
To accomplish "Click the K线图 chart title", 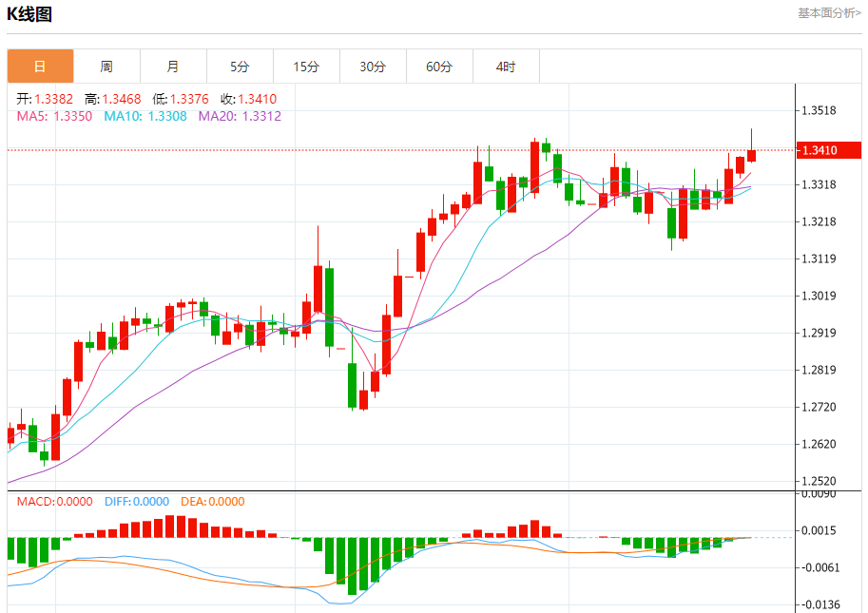I will (x=30, y=14).
